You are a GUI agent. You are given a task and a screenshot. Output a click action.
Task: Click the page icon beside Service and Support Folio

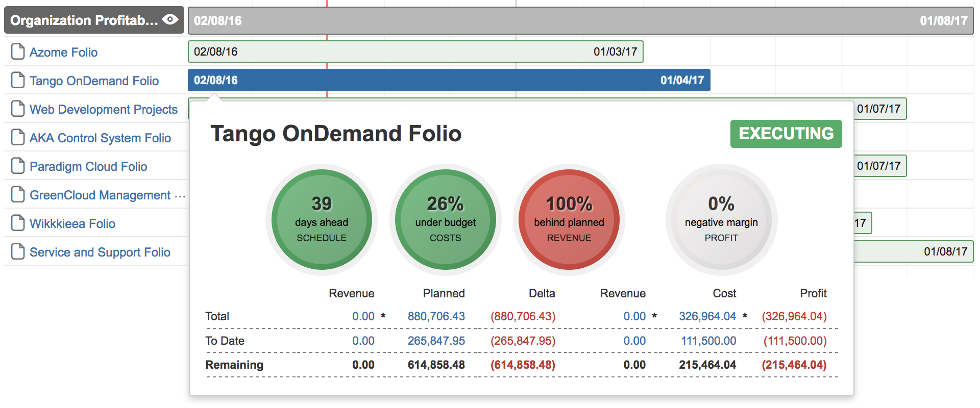[18, 251]
